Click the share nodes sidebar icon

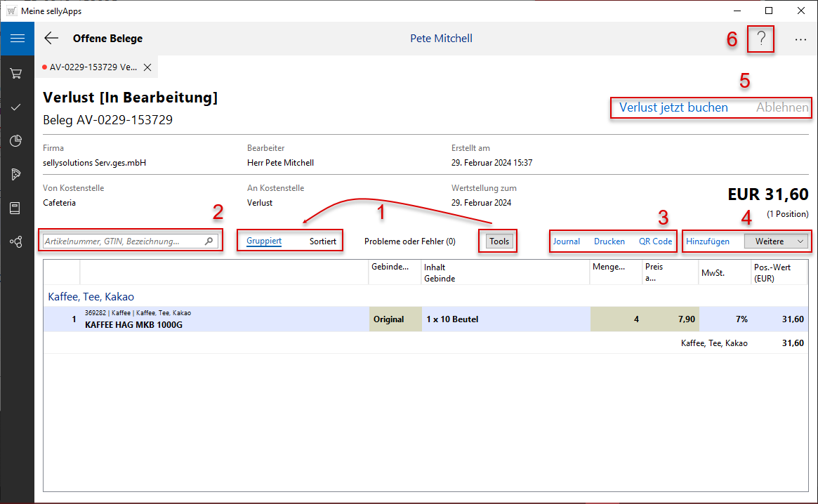click(x=16, y=241)
